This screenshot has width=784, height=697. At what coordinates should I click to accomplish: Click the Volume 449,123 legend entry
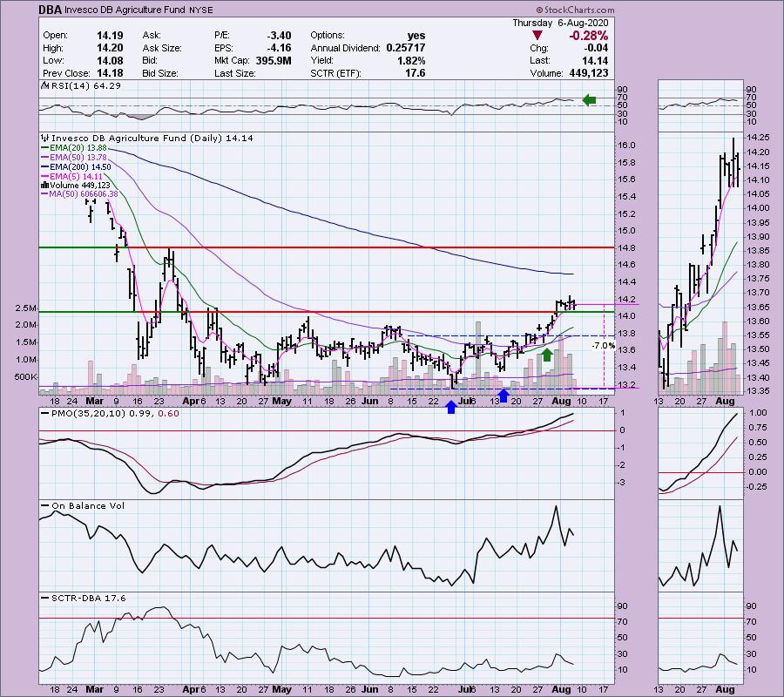(x=80, y=186)
